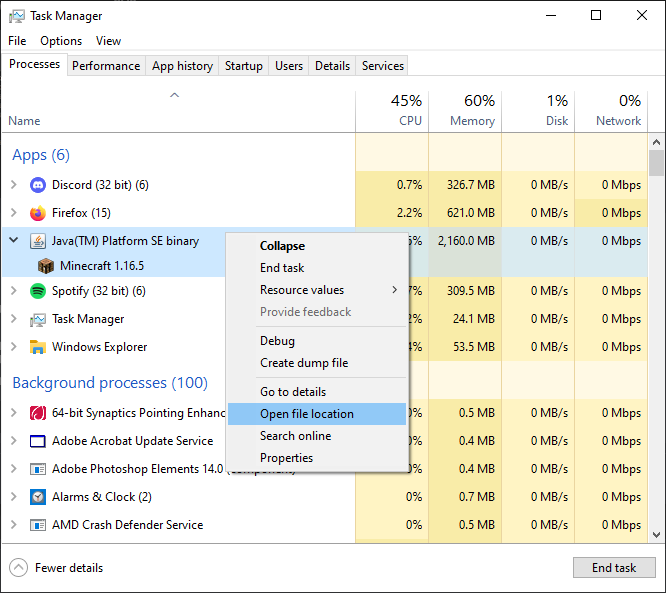
Task: Expand the Windows Explorer process row
Action: pyautogui.click(x=14, y=347)
